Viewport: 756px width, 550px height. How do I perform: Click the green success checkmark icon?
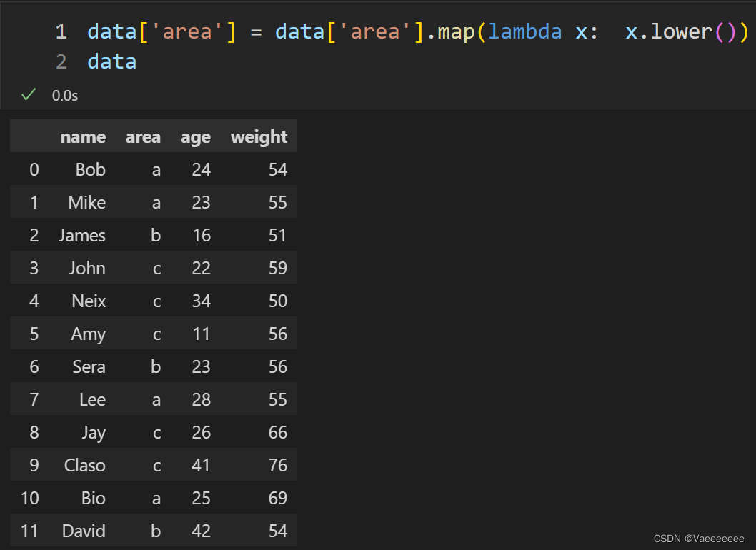[29, 94]
